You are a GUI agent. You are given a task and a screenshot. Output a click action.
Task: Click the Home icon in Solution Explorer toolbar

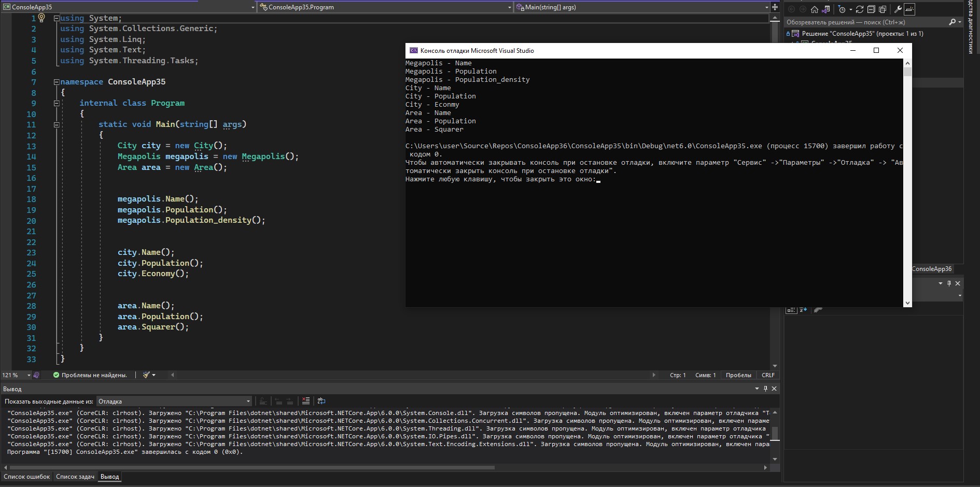(814, 9)
